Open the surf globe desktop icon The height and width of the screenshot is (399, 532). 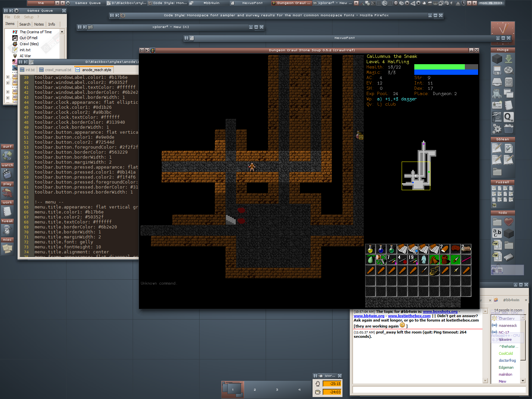pos(7,155)
